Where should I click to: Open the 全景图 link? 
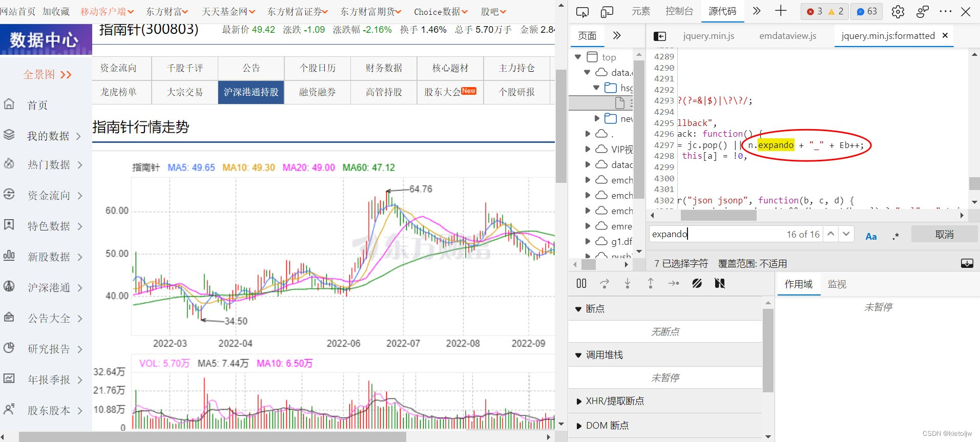(47, 75)
